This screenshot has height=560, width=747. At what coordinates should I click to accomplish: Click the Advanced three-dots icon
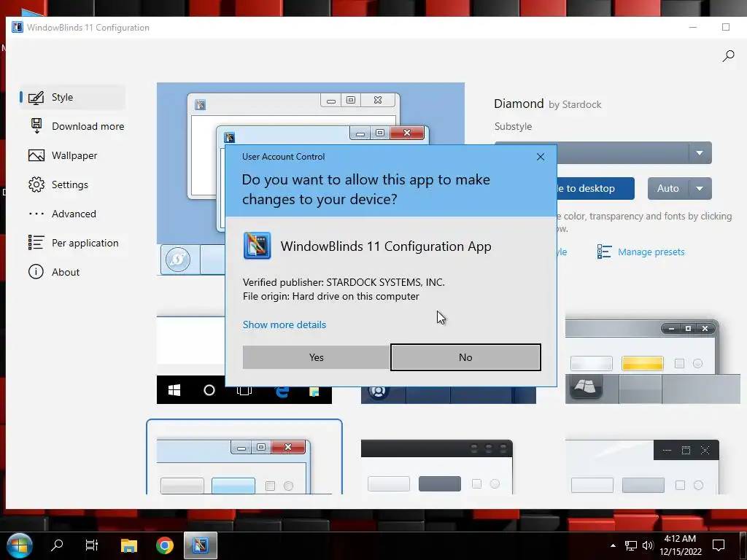click(x=36, y=214)
